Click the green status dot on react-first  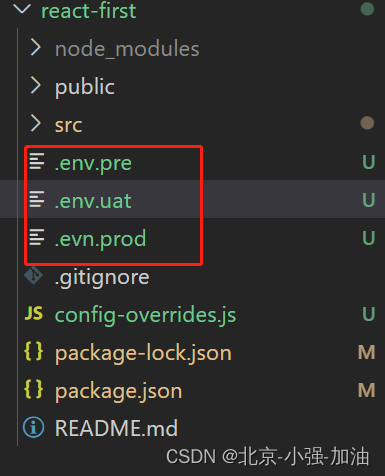point(367,9)
